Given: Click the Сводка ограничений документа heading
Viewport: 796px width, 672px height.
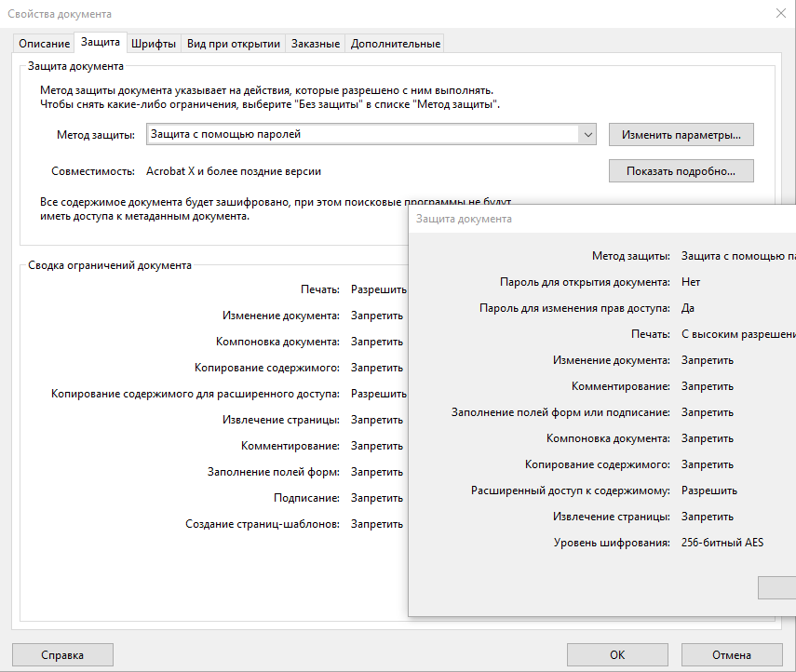Looking at the screenshot, I should tap(110, 265).
